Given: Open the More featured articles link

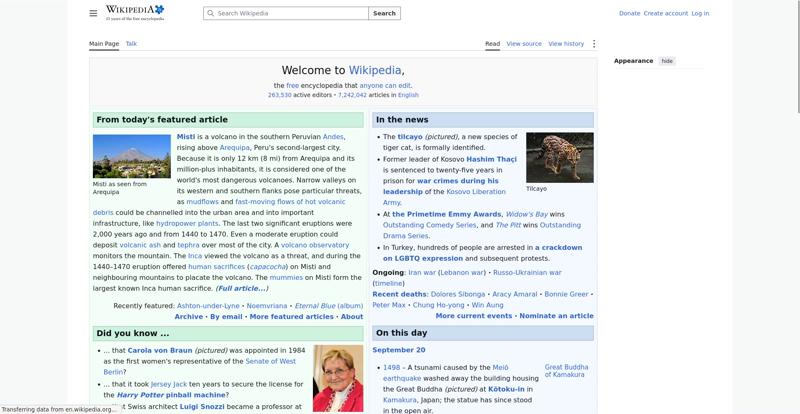Looking at the screenshot, I should point(291,316).
